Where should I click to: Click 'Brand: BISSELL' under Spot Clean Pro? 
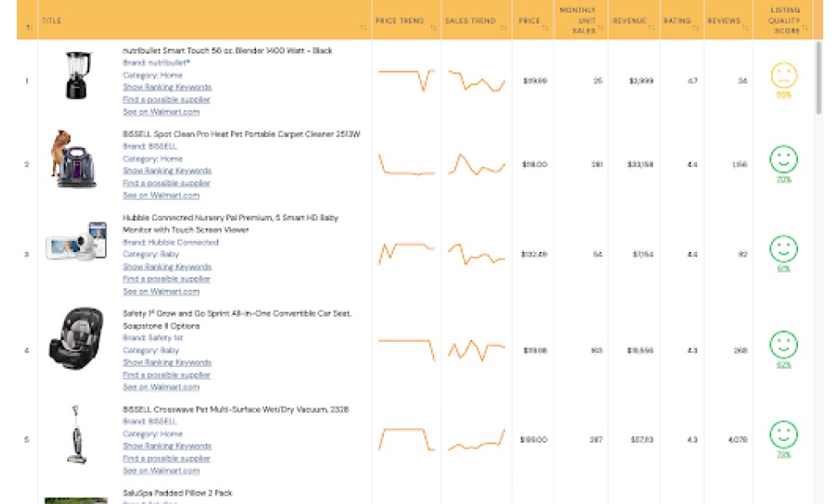click(x=150, y=146)
